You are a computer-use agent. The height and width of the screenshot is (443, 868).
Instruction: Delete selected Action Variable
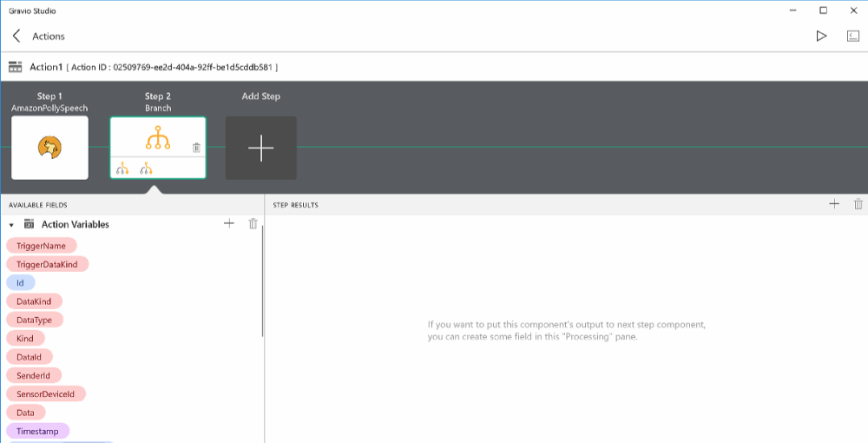point(253,223)
